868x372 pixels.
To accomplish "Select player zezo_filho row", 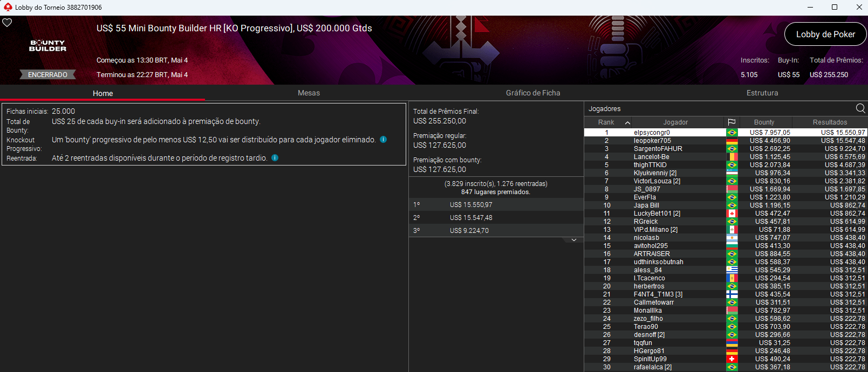I will tap(726, 319).
